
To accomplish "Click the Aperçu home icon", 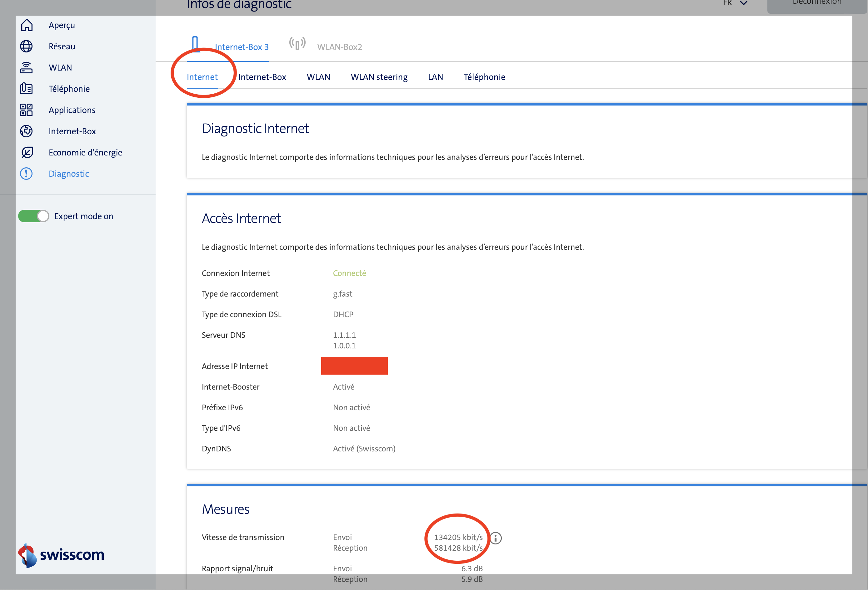I will pyautogui.click(x=27, y=25).
